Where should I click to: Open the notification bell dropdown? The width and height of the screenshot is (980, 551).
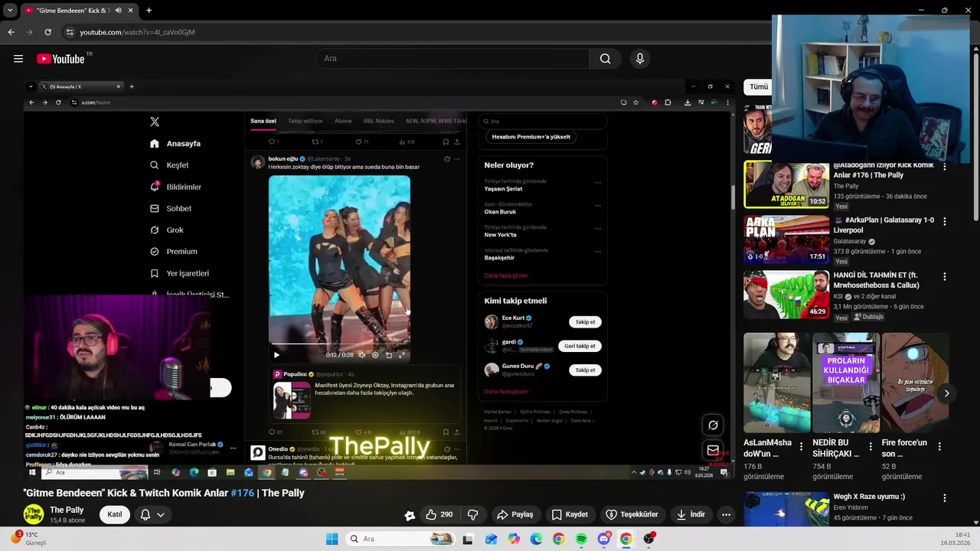(152, 514)
